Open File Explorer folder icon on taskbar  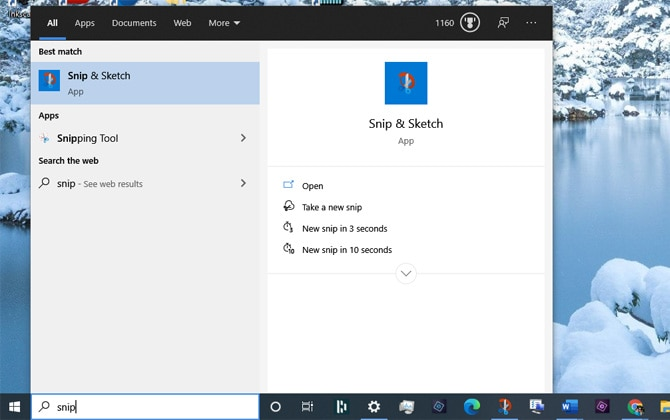pyautogui.click(x=664, y=407)
